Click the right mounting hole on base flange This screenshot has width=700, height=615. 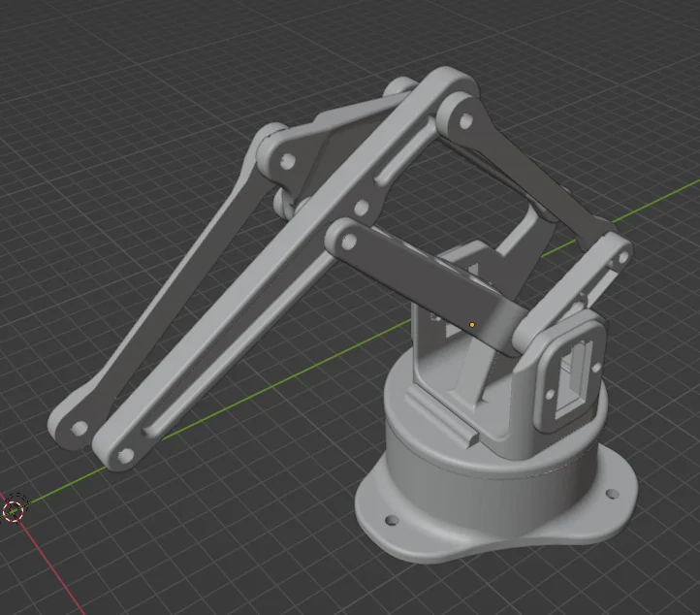[611, 494]
